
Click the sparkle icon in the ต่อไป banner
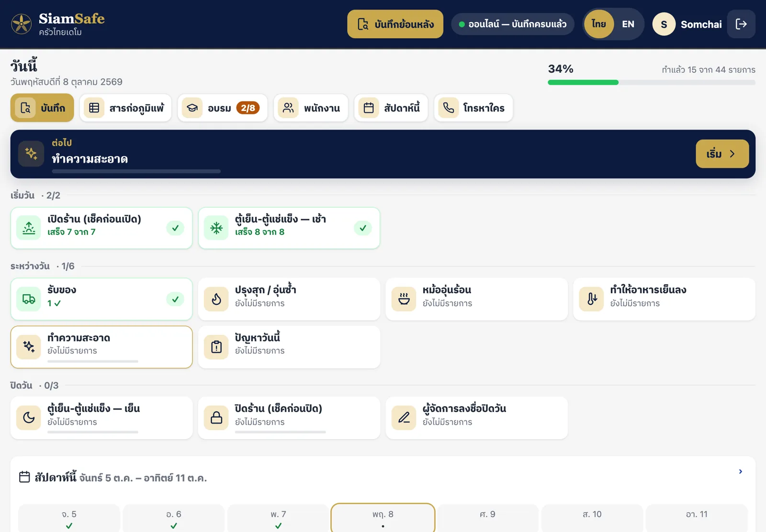31,154
